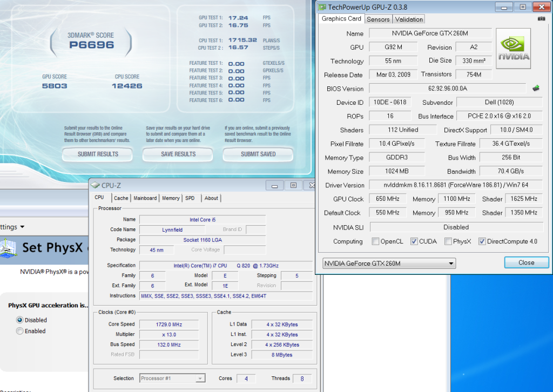
Task: Toggle the CUDA checkbox
Action: 414,241
